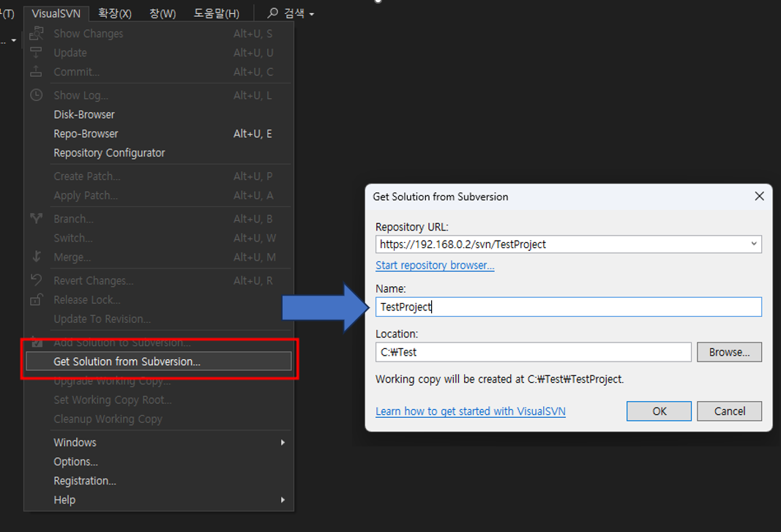Open the 도움말(H) menu

tap(216, 13)
